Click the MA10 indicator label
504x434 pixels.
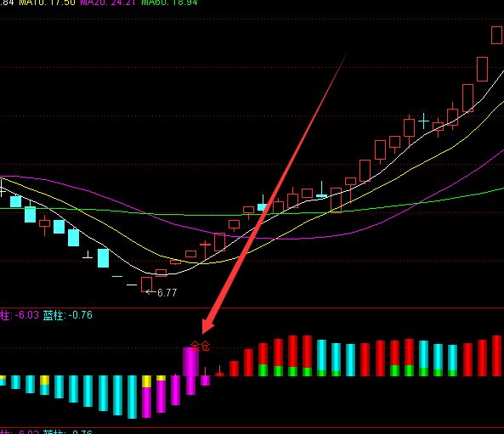(x=48, y=3)
